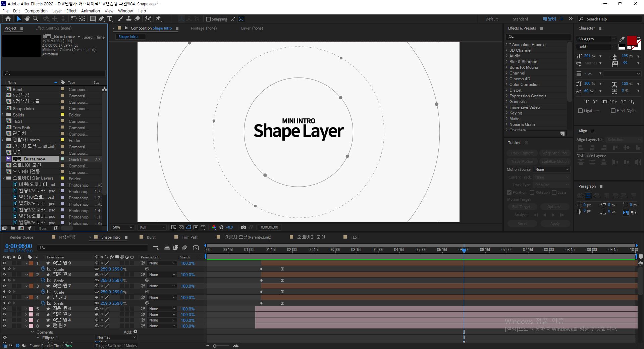Check the Hindi Digits option
This screenshot has height=349, width=644.
(x=613, y=111)
